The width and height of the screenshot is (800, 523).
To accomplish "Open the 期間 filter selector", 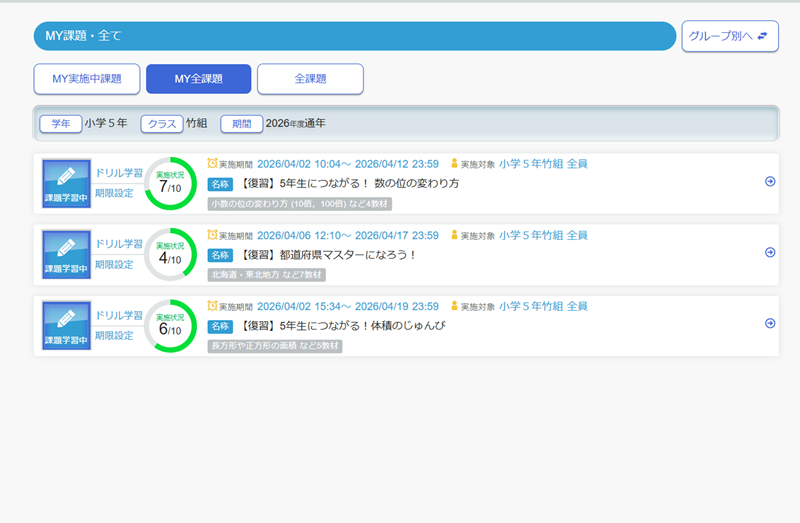I will coord(241,124).
